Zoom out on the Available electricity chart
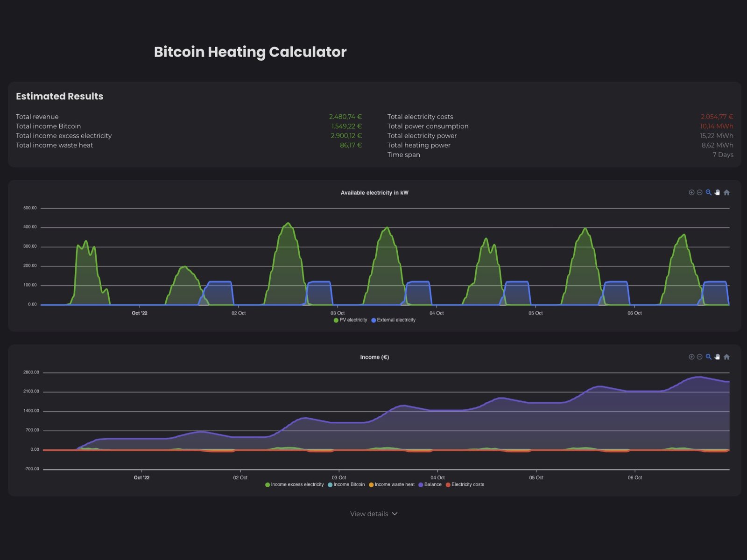Screen dimensions: 747x560 (699, 192)
